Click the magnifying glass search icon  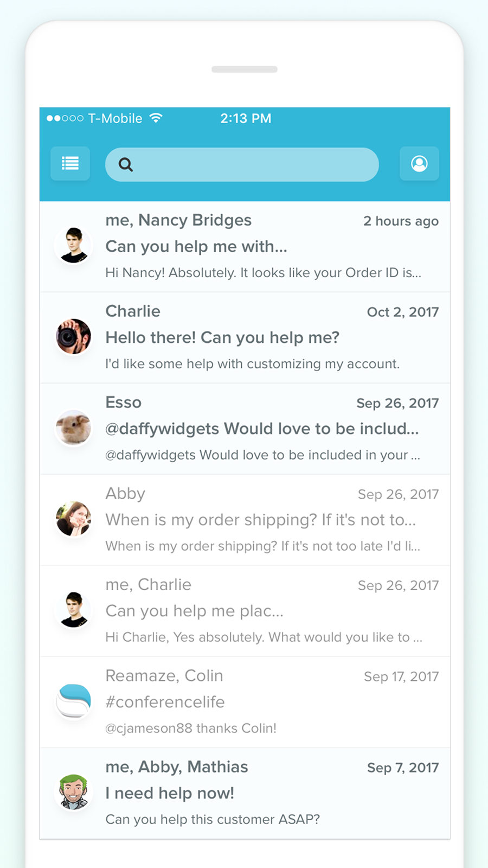tap(125, 164)
